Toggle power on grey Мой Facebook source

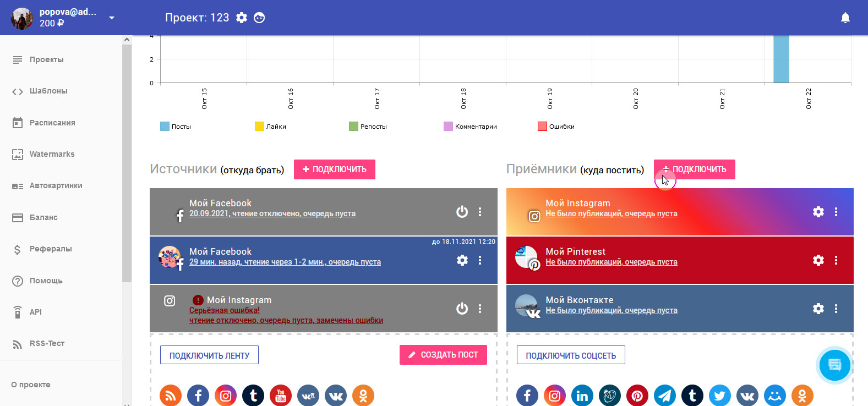[462, 212]
